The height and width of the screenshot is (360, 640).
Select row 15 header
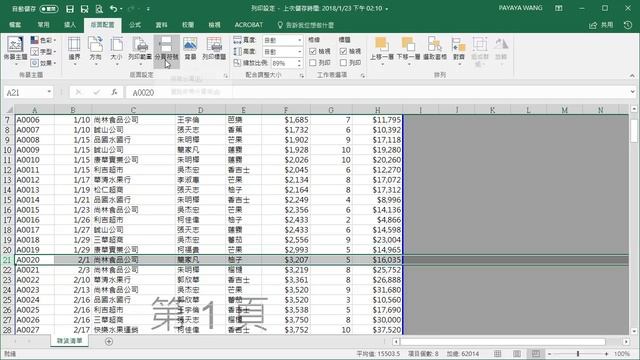pos(7,200)
